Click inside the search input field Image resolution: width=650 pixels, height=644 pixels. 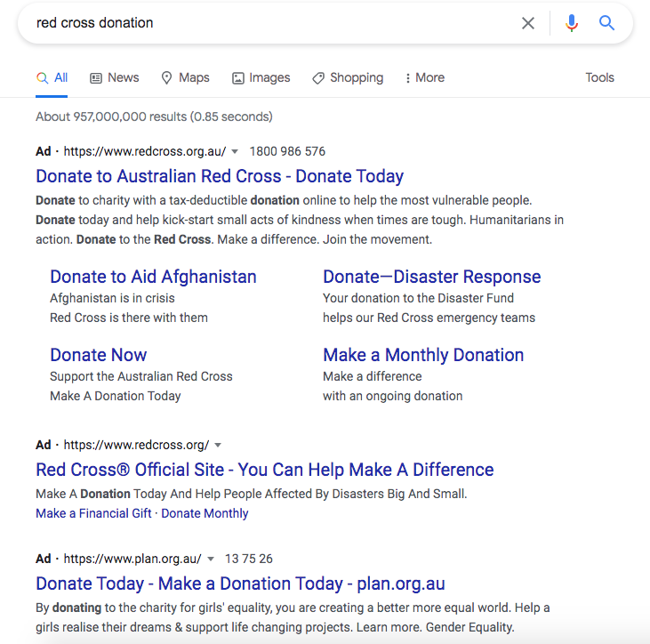(267, 23)
